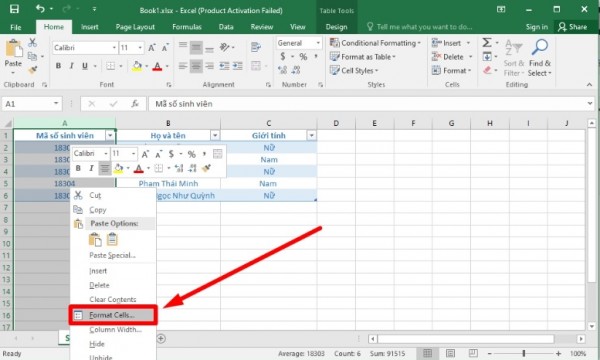Toggle Bold on the mini toolbar
The height and width of the screenshot is (360, 600).
point(78,168)
